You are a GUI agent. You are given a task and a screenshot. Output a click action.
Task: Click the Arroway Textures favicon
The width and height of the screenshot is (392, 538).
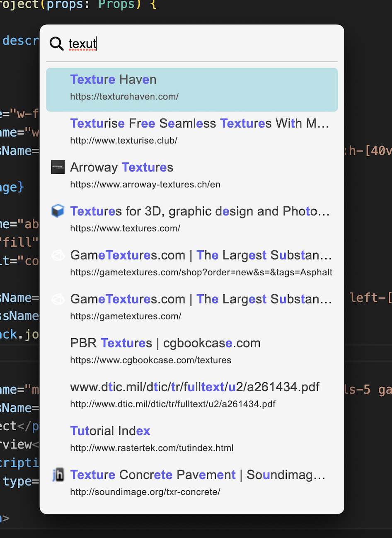coord(58,167)
